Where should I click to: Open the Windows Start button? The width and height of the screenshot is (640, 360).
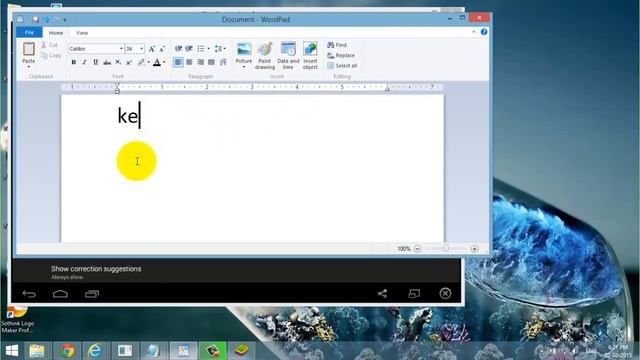[12, 351]
